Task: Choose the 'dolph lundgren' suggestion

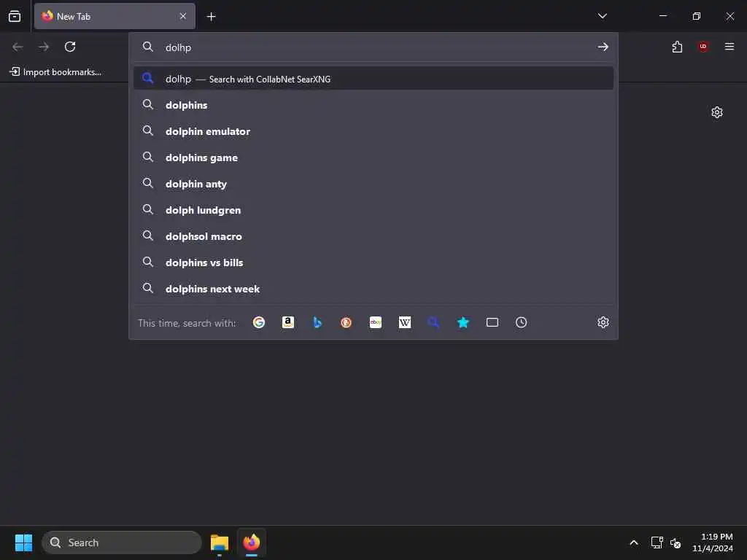Action: (373, 209)
